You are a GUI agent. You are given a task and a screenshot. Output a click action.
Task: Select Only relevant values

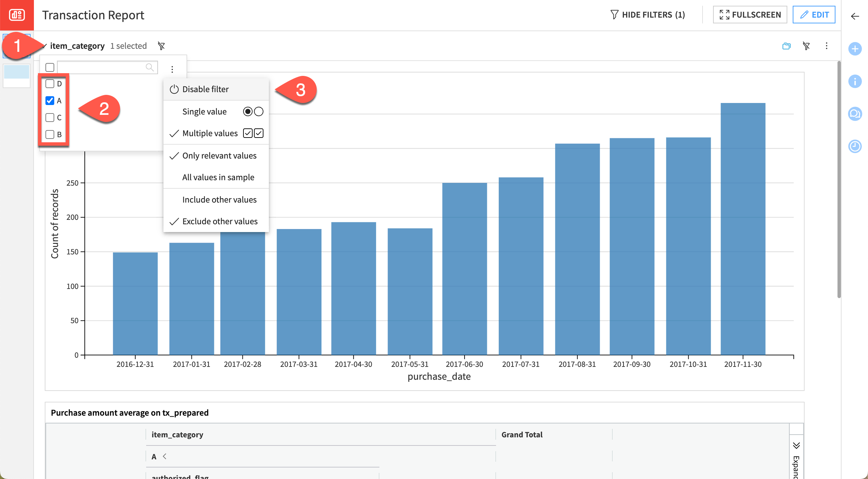pyautogui.click(x=216, y=155)
